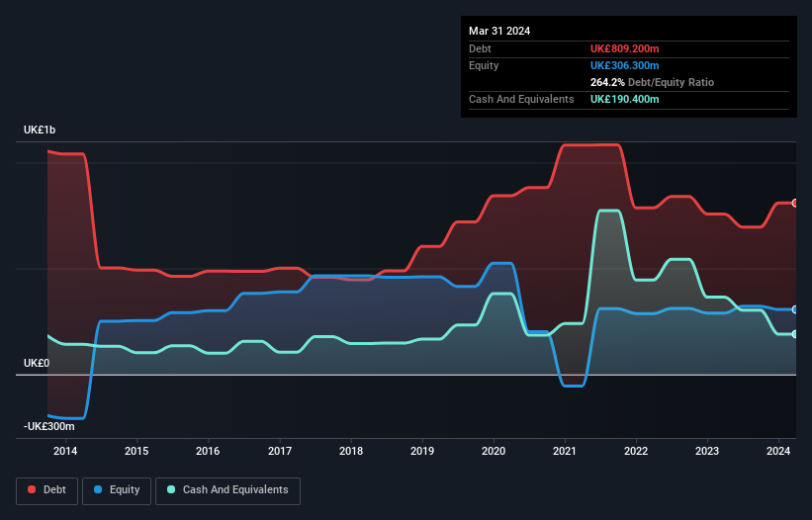Select the 2021 x-axis label
812x520 pixels.
click(565, 451)
